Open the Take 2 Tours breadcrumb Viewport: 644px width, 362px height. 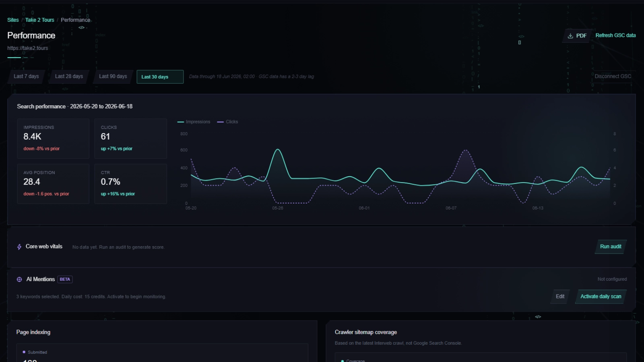[40, 20]
